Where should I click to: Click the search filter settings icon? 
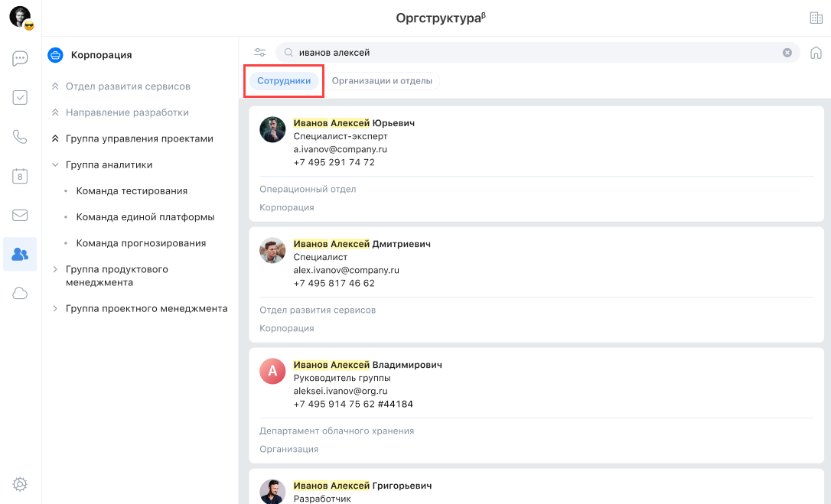click(260, 53)
